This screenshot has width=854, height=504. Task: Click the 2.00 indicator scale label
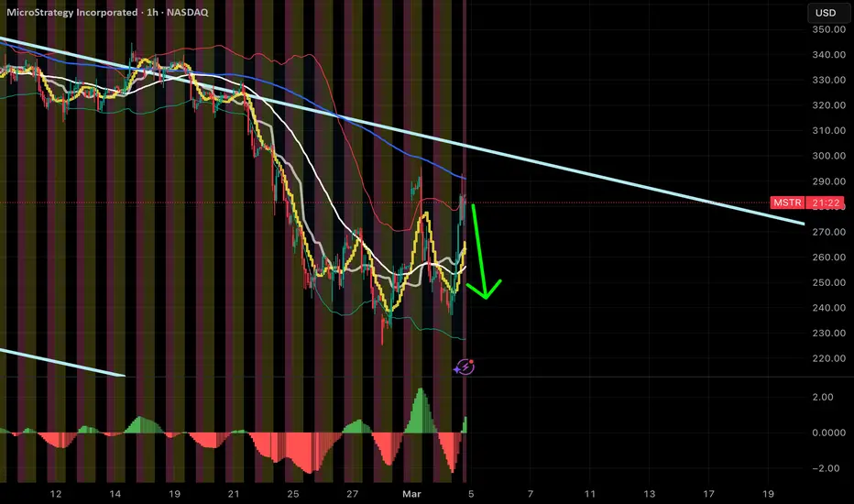coord(823,397)
